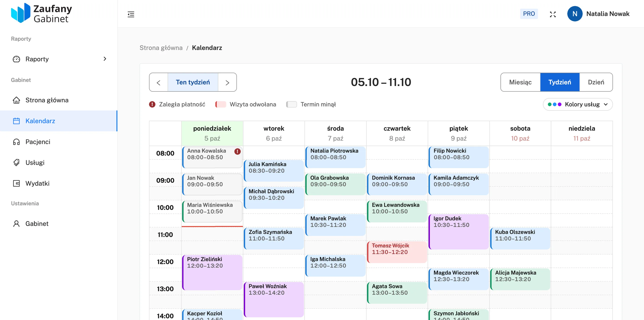Click the Strona główna house icon
This screenshot has width=644, height=320.
click(17, 100)
